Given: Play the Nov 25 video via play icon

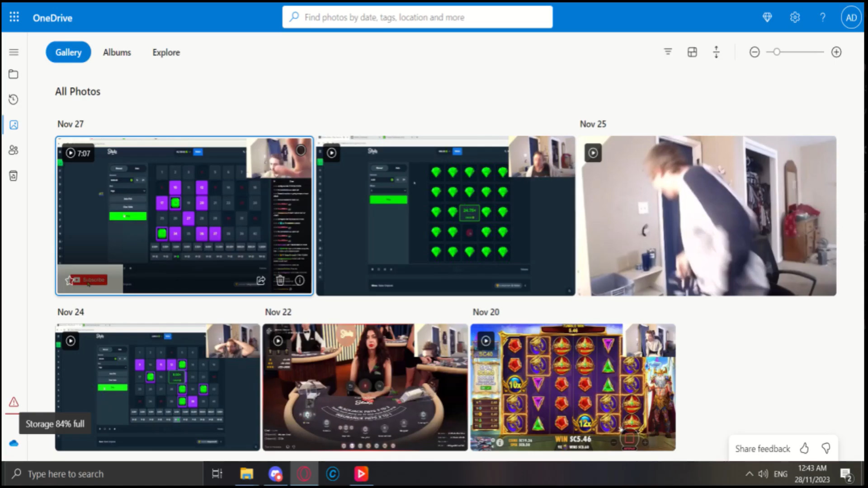Looking at the screenshot, I should point(593,153).
